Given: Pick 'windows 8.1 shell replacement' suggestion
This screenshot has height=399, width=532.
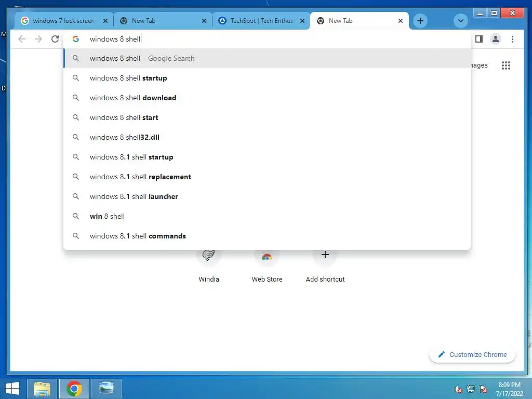Looking at the screenshot, I should (267, 177).
